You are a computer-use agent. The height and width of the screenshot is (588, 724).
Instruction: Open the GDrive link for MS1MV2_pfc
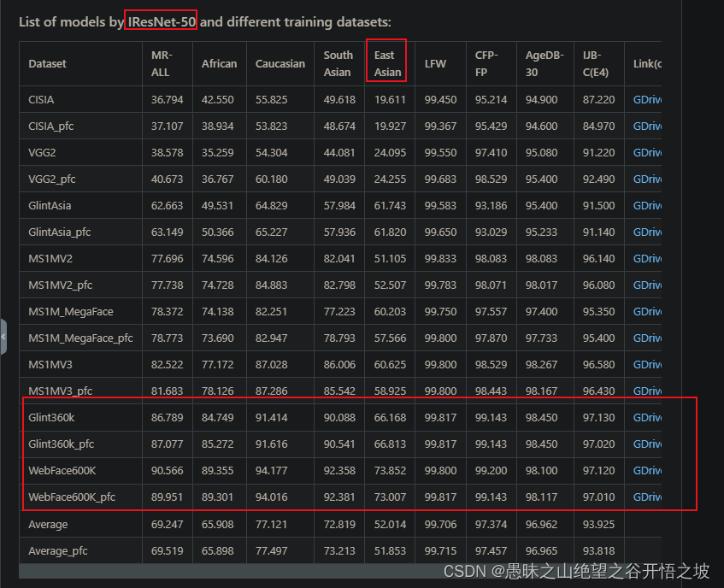click(647, 285)
